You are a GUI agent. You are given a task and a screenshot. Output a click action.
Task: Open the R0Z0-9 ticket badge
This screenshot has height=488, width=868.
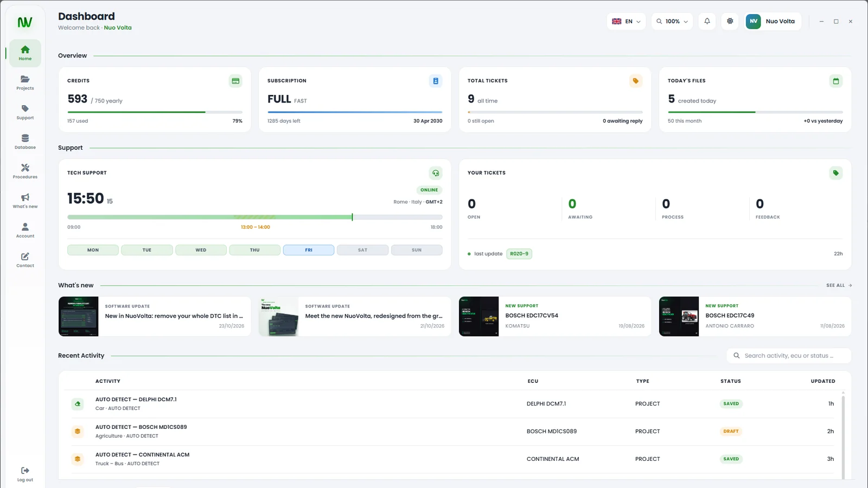pos(519,254)
